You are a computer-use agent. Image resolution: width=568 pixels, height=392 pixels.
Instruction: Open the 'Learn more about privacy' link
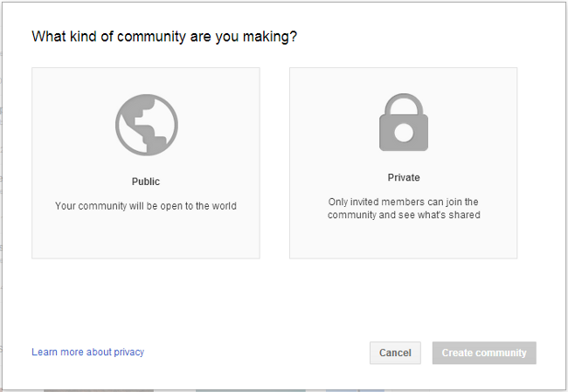tap(87, 352)
